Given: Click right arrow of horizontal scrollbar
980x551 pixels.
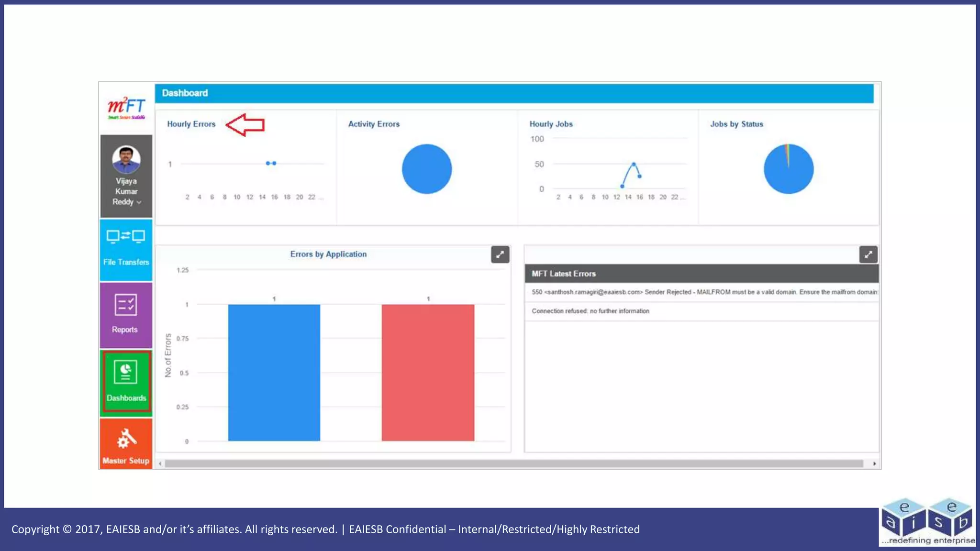Looking at the screenshot, I should point(874,463).
